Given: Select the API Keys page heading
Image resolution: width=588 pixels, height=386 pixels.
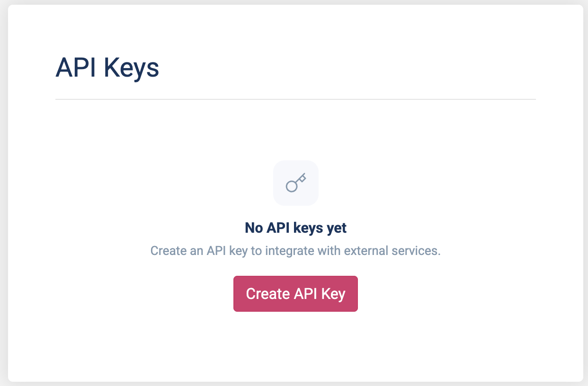Looking at the screenshot, I should point(107,68).
